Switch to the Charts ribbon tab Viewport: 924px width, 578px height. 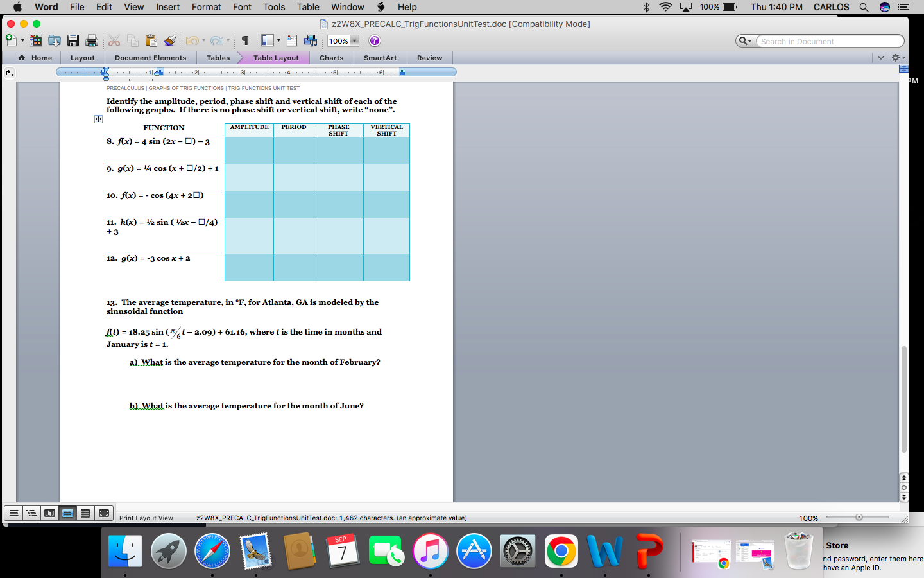coord(332,58)
